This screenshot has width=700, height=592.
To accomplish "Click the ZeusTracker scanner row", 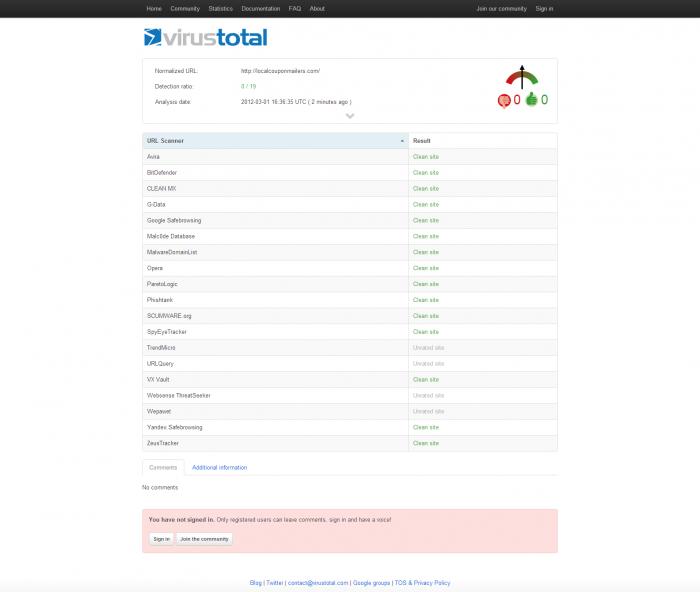I will [350, 443].
